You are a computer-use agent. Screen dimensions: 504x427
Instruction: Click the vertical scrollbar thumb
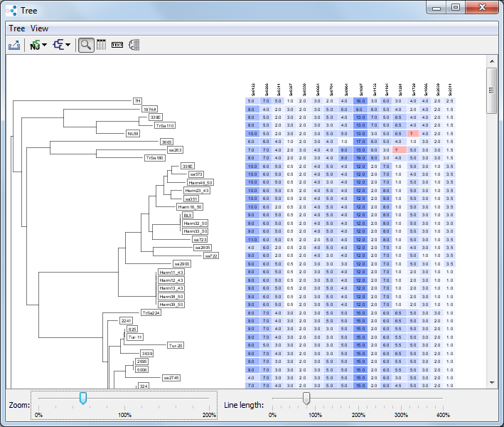pos(491,90)
